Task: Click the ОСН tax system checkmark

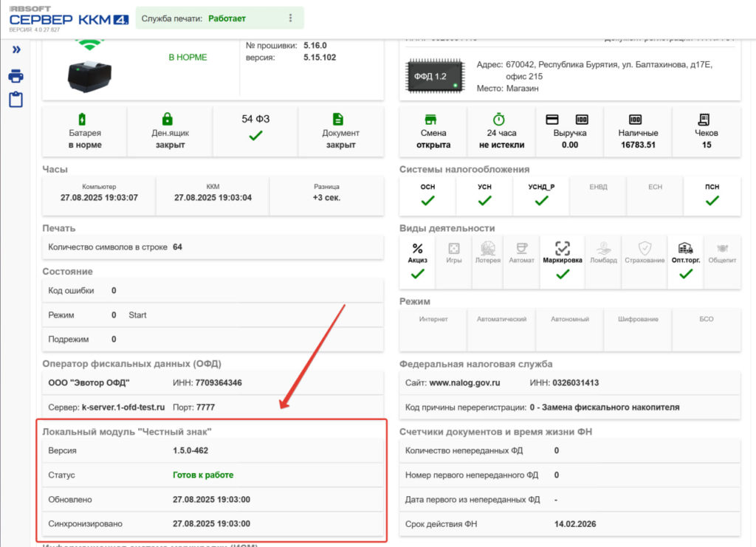Action: (x=427, y=201)
